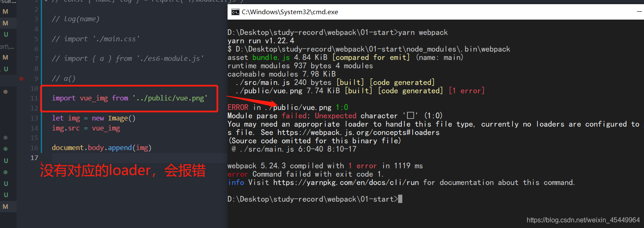Click the commented './es6-module.js' import line

pyautogui.click(x=128, y=58)
